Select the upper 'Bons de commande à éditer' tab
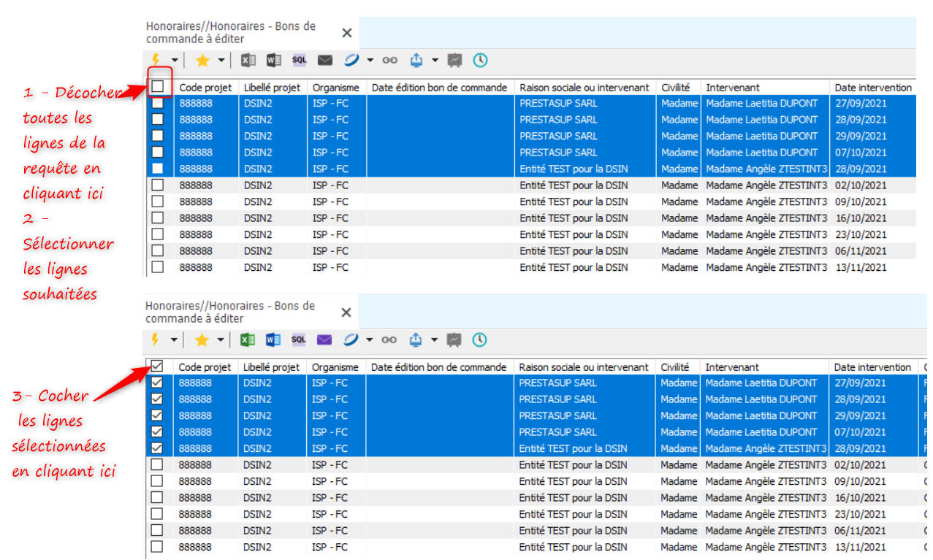 tap(231, 32)
